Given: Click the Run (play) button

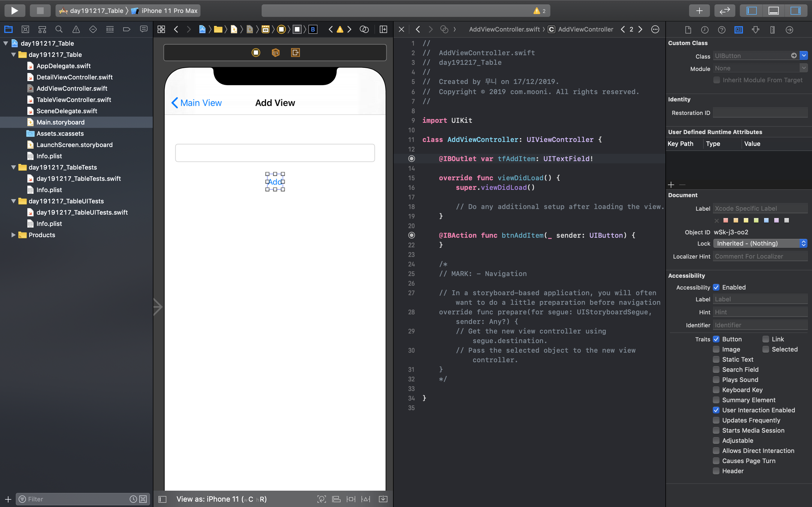Looking at the screenshot, I should (14, 10).
